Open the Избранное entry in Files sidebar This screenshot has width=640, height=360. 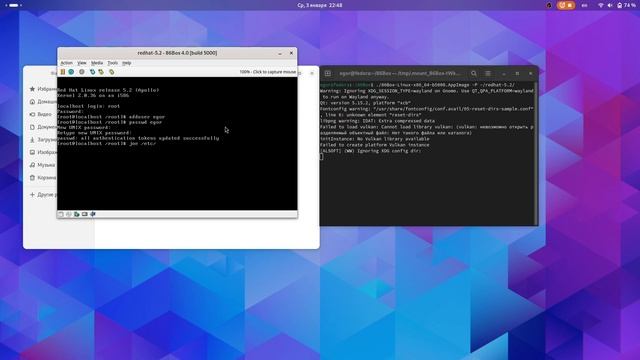pos(43,89)
